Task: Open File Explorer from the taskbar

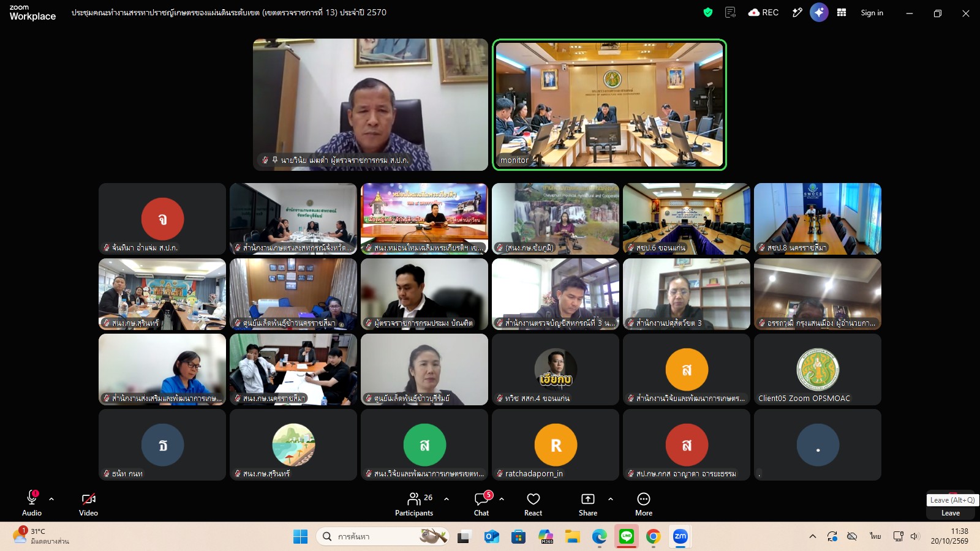Action: [573, 537]
